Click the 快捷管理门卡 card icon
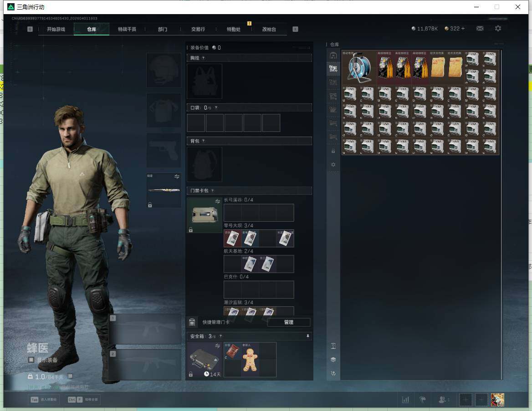Image resolution: width=532 pixels, height=411 pixels. click(x=192, y=322)
